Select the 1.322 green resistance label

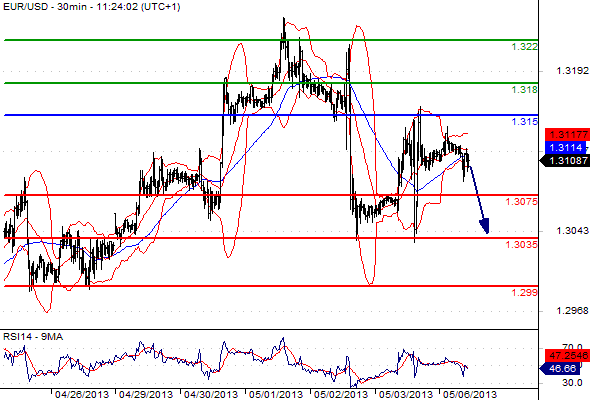(525, 47)
